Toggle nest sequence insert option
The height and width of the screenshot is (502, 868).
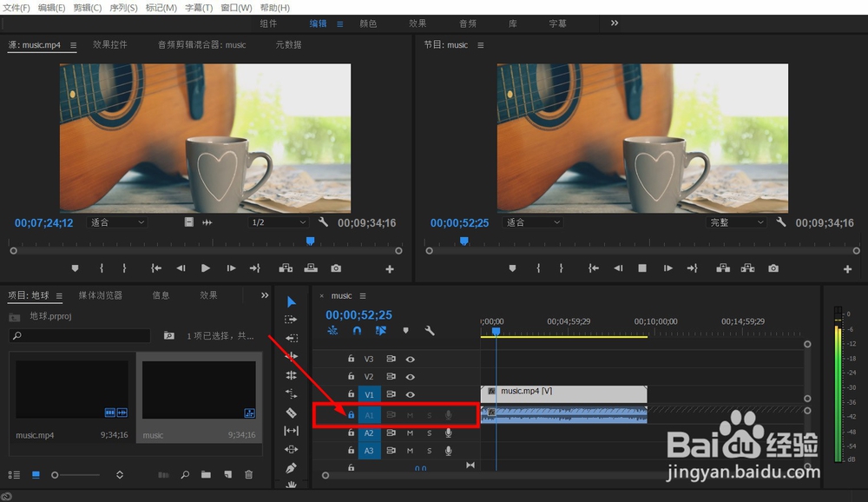[332, 331]
